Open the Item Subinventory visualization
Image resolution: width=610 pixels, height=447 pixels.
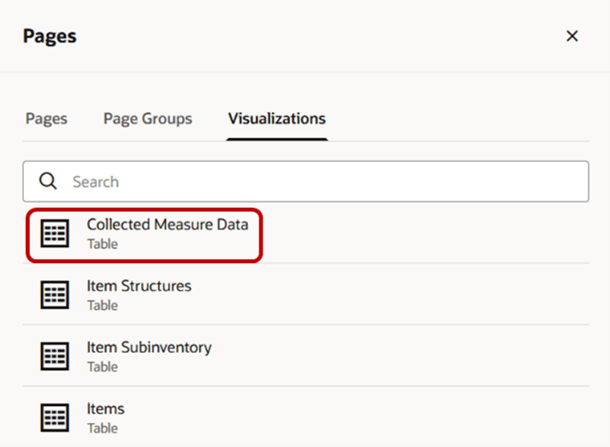(x=149, y=348)
